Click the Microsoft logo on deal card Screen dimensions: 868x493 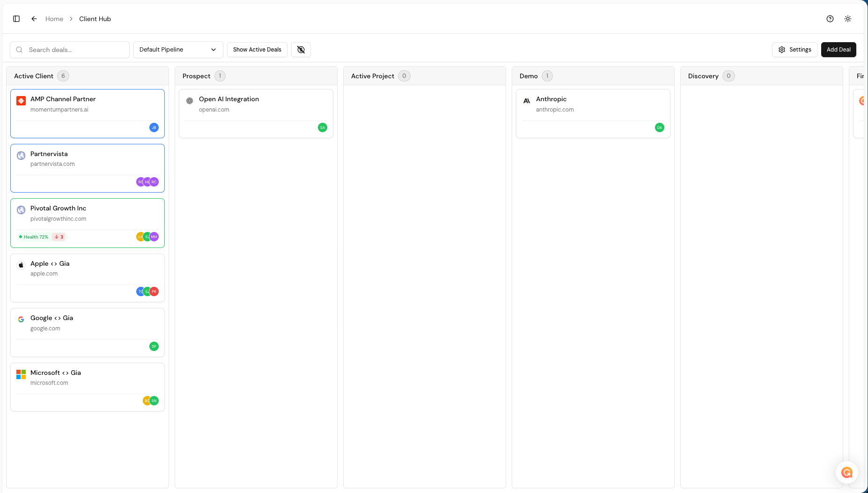coord(21,374)
